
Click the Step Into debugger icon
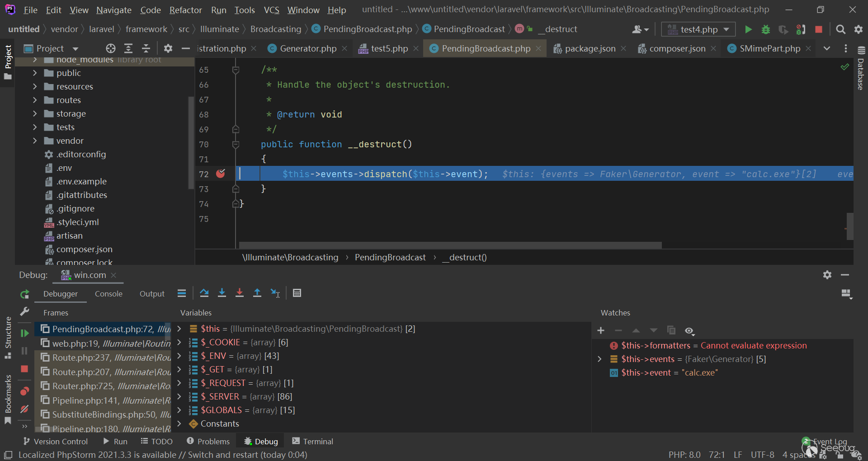pos(222,293)
